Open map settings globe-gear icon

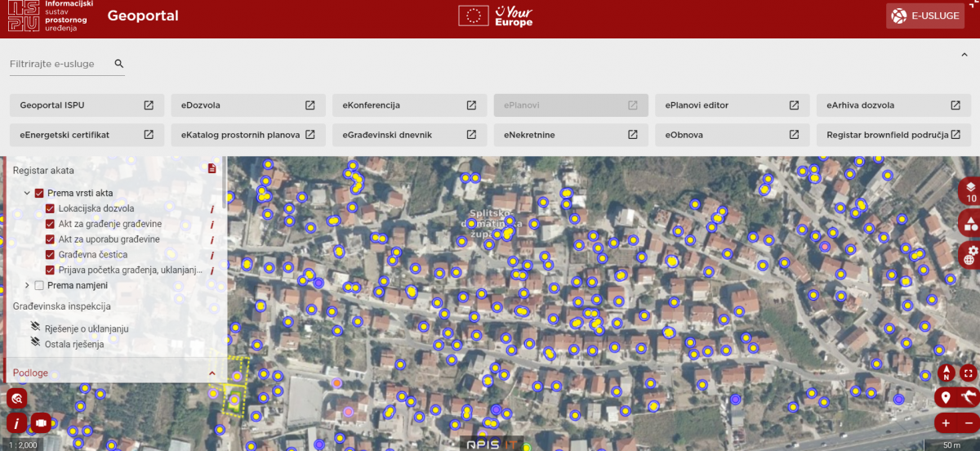coord(970,253)
